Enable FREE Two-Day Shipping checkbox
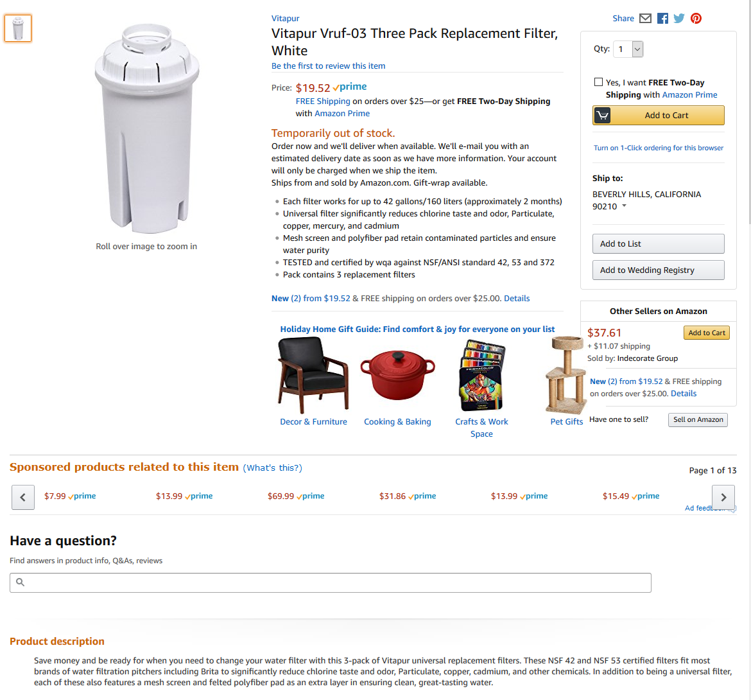751x700 pixels. pyautogui.click(x=598, y=82)
